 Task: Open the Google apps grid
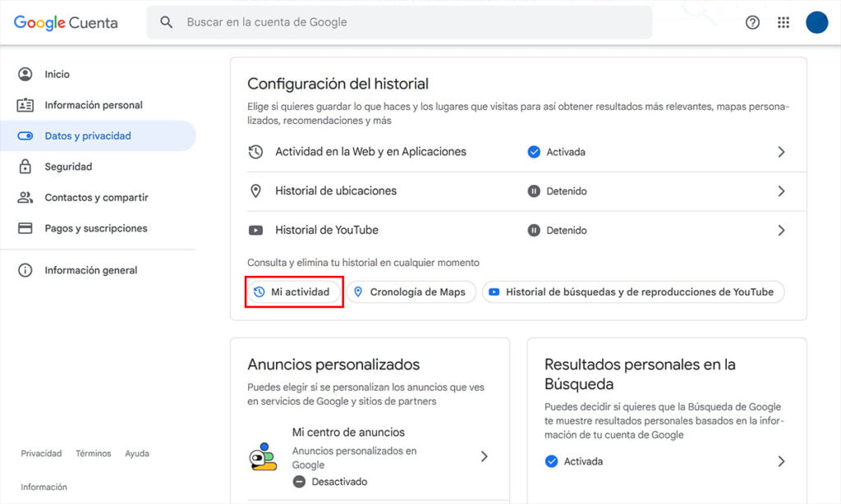click(x=784, y=22)
